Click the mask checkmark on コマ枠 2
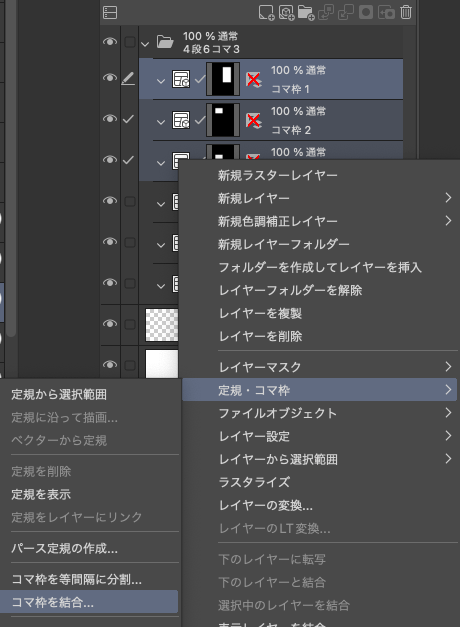 [x=200, y=120]
